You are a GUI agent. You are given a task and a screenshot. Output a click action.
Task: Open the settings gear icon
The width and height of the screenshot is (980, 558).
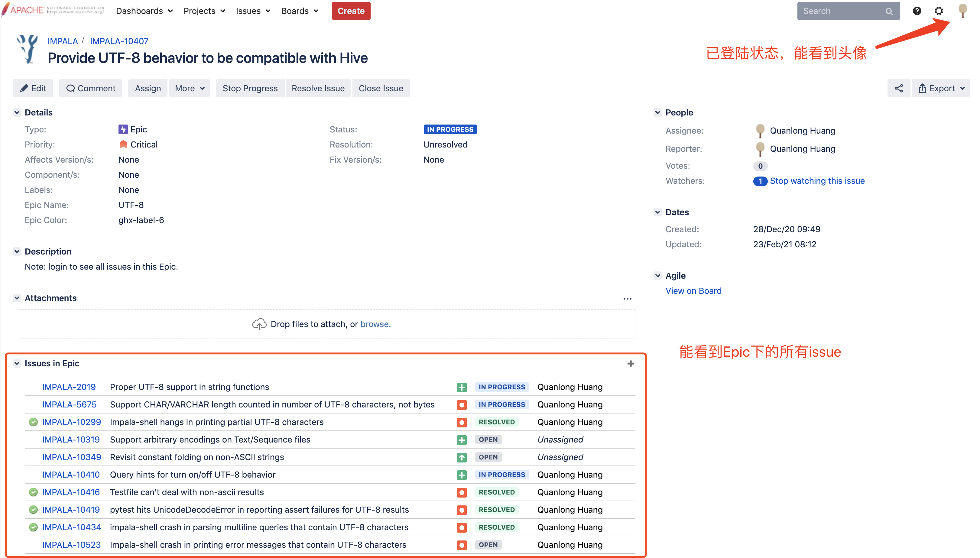pyautogui.click(x=938, y=11)
